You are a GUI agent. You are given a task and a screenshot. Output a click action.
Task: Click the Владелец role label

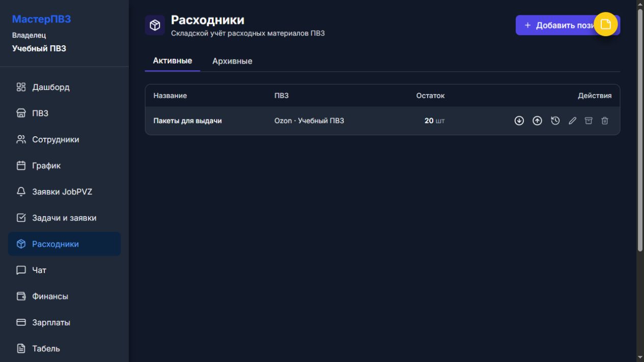coord(29,36)
